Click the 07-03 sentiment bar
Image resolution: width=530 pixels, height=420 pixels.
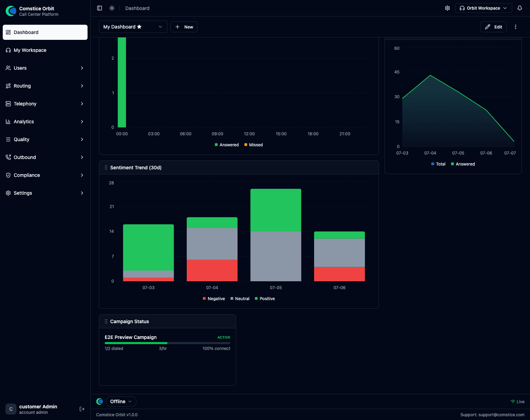click(x=148, y=253)
